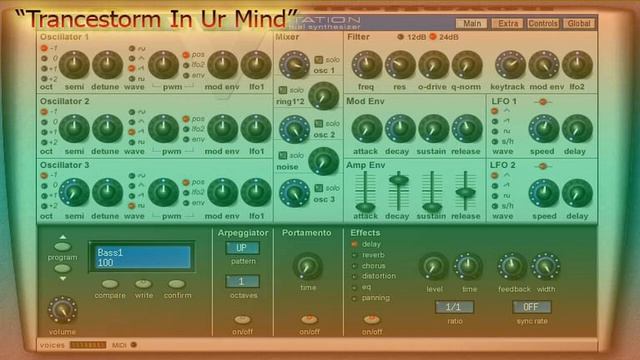This screenshot has height=360, width=640.
Task: Click the Portamento time knob
Action: 308,267
